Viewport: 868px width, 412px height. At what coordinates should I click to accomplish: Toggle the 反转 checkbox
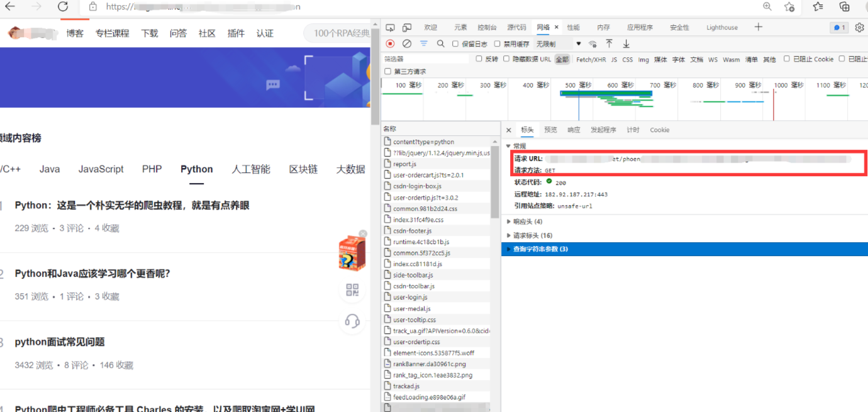[479, 59]
